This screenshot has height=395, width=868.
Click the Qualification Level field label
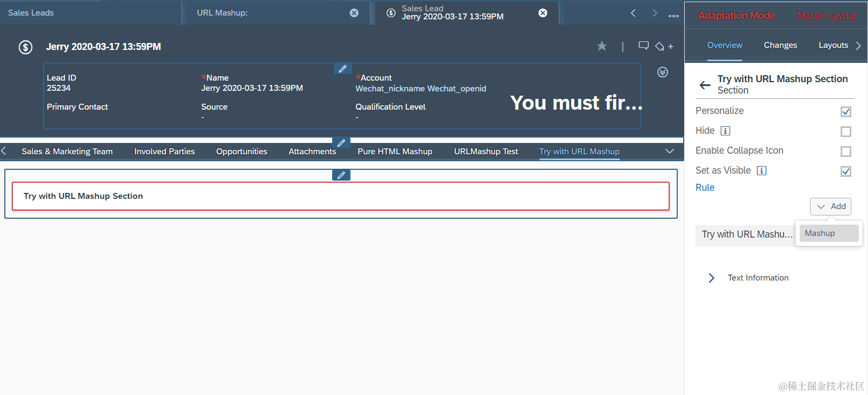point(390,107)
